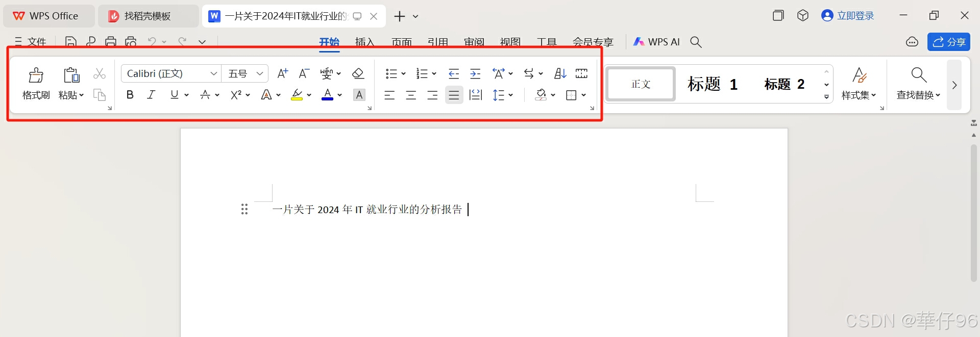Open borders dropdown arrow

583,95
